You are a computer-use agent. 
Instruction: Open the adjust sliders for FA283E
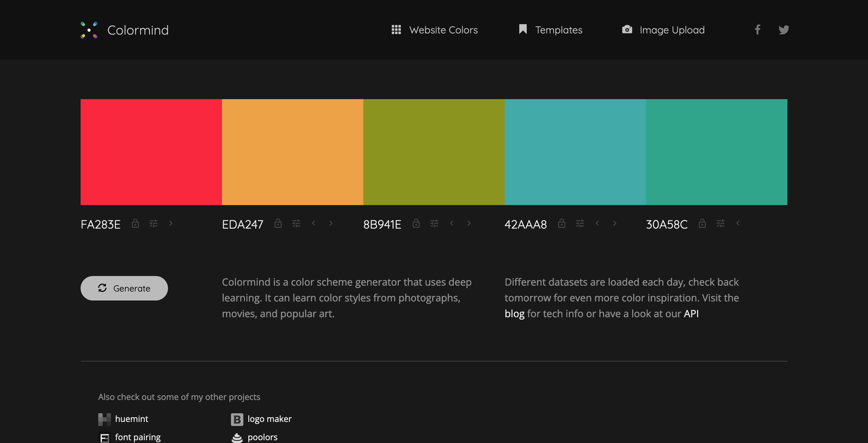click(153, 224)
